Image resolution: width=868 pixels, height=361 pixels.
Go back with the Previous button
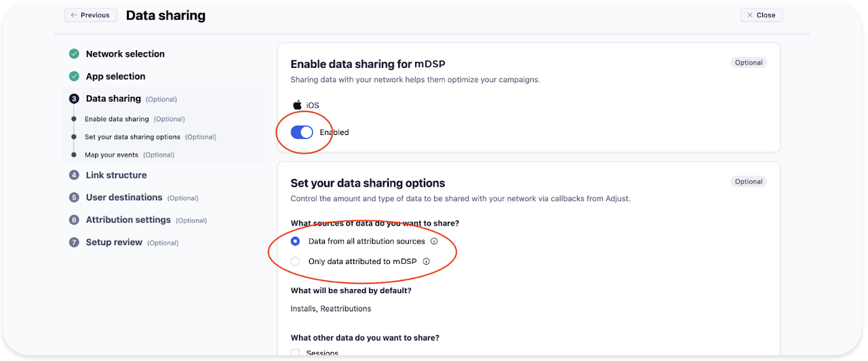[x=90, y=15]
